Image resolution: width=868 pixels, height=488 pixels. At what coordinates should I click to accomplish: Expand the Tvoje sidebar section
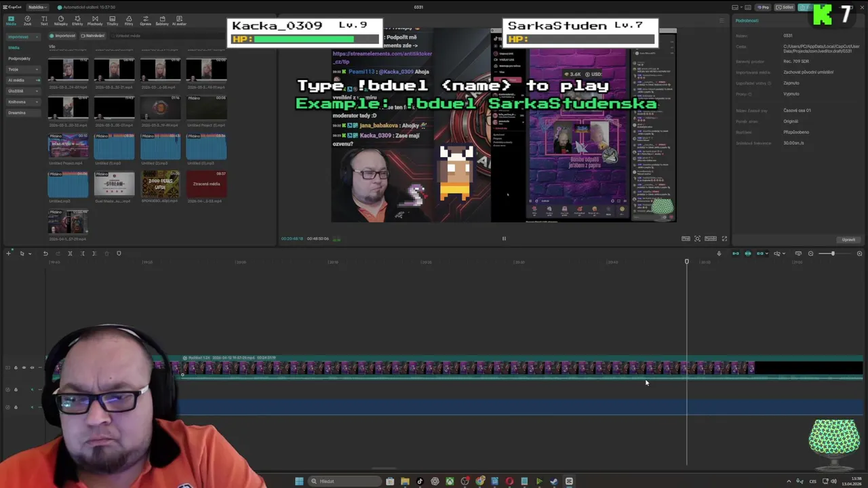[22, 69]
